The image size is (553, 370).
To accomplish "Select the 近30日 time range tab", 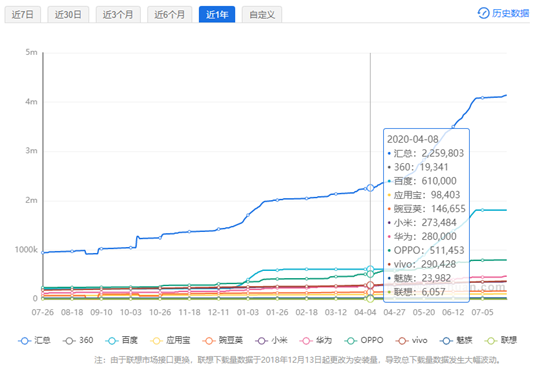I will coord(68,14).
